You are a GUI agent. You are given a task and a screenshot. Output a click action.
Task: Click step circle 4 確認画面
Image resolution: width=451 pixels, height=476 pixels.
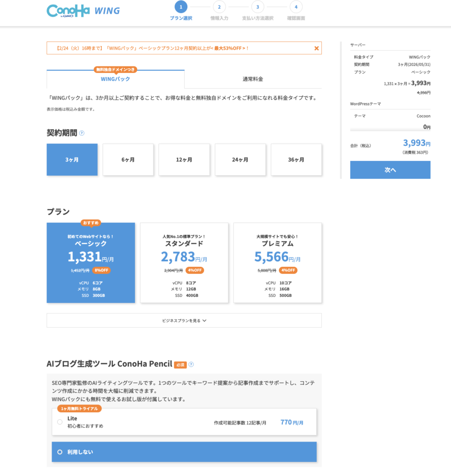click(x=296, y=7)
